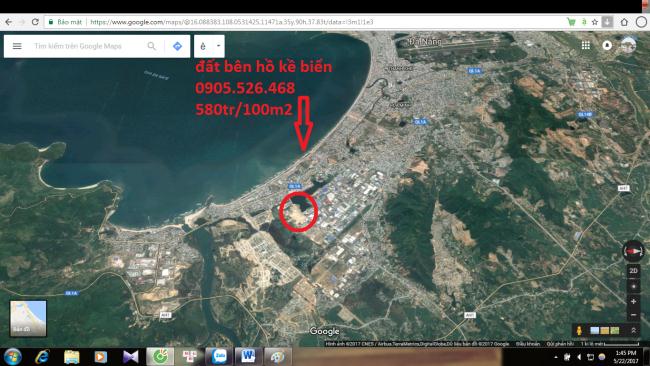Zoom in with the plus button
650x366 pixels.
(633, 301)
